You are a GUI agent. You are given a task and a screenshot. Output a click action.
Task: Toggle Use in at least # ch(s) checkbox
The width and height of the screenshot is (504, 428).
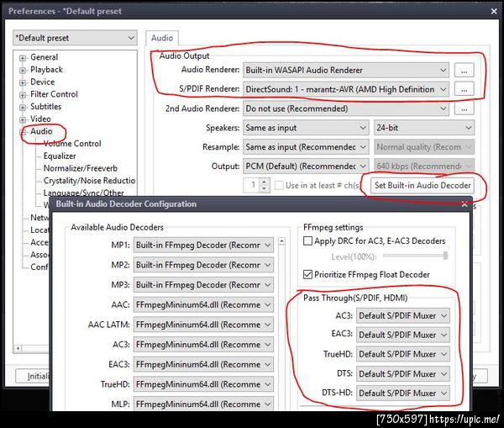279,185
